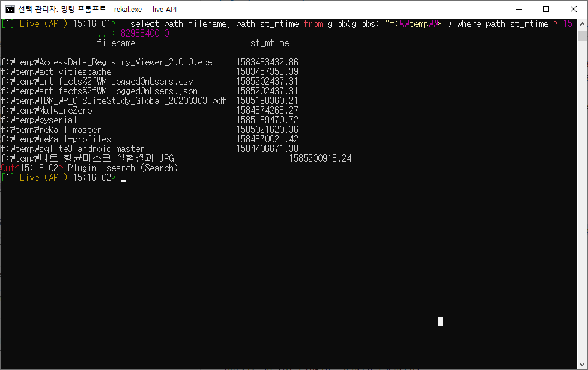Click the st_mtime column header

pyautogui.click(x=270, y=43)
